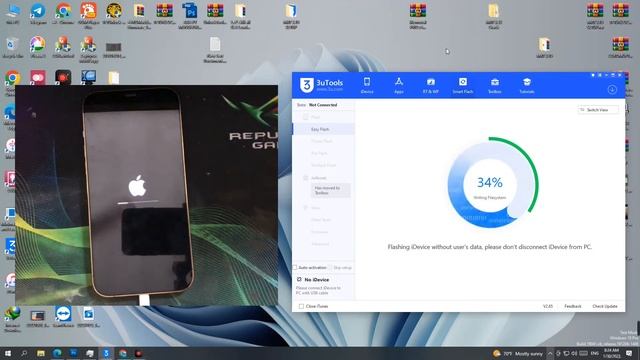
Task: Open the downloads arrow icon in 3uTools
Action: coord(612,89)
